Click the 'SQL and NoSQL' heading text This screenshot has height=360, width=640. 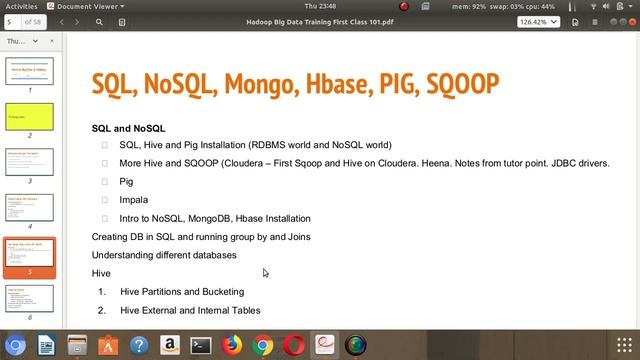click(x=129, y=129)
